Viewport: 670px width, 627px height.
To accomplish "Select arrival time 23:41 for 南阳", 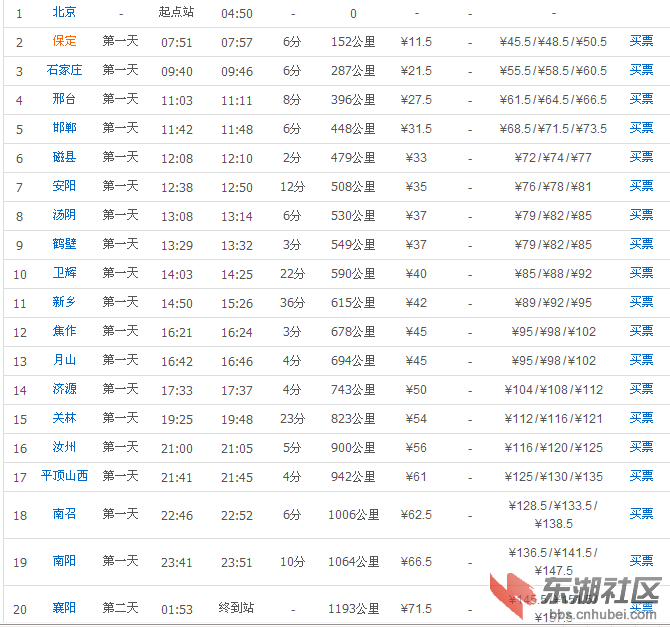I will click(x=176, y=562).
